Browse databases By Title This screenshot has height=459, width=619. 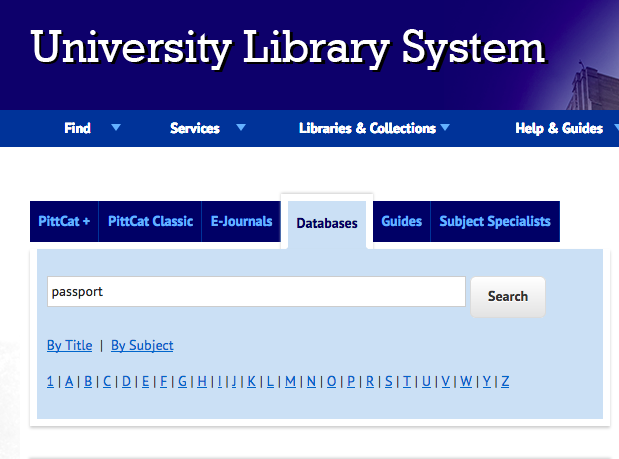[x=69, y=345]
